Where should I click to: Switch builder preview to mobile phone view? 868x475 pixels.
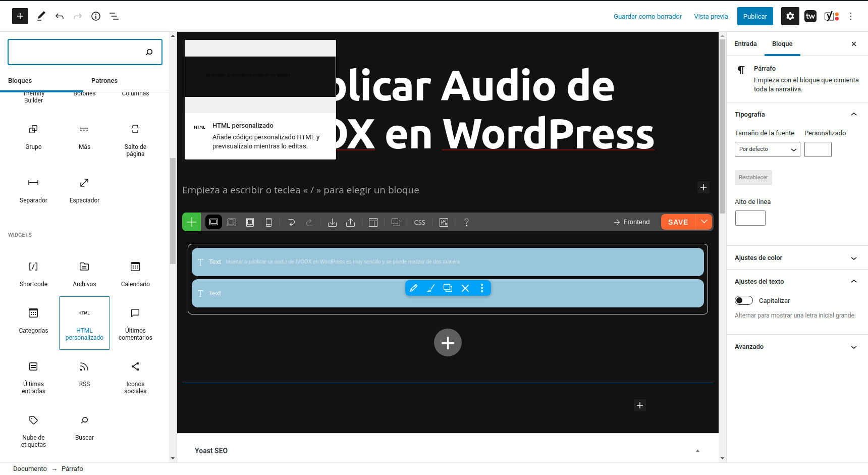269,222
